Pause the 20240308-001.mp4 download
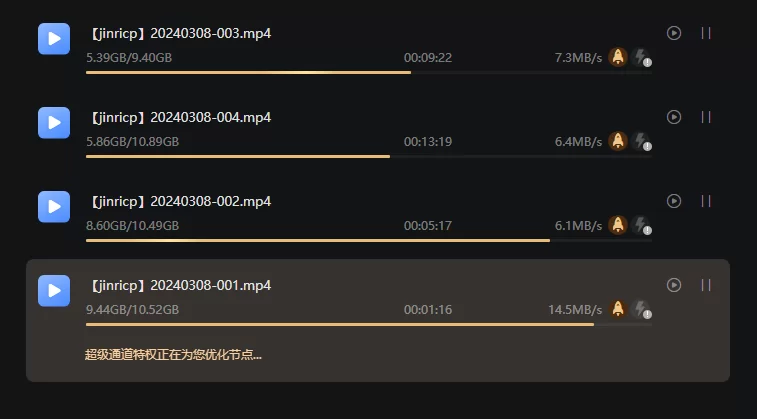Viewport: 757px width, 419px height. pos(706,285)
